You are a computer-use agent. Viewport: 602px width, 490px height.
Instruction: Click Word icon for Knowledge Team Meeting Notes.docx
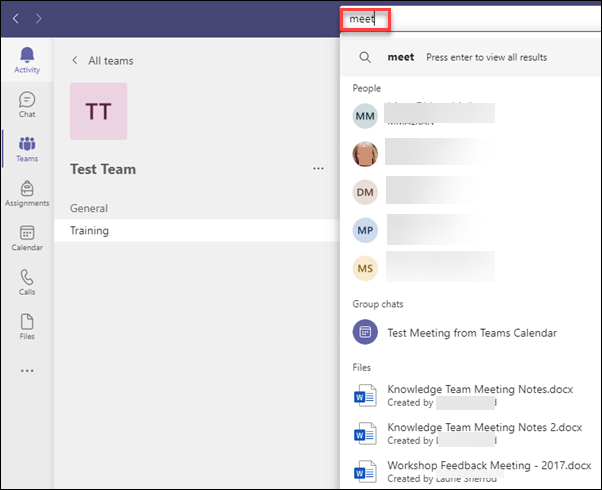365,396
